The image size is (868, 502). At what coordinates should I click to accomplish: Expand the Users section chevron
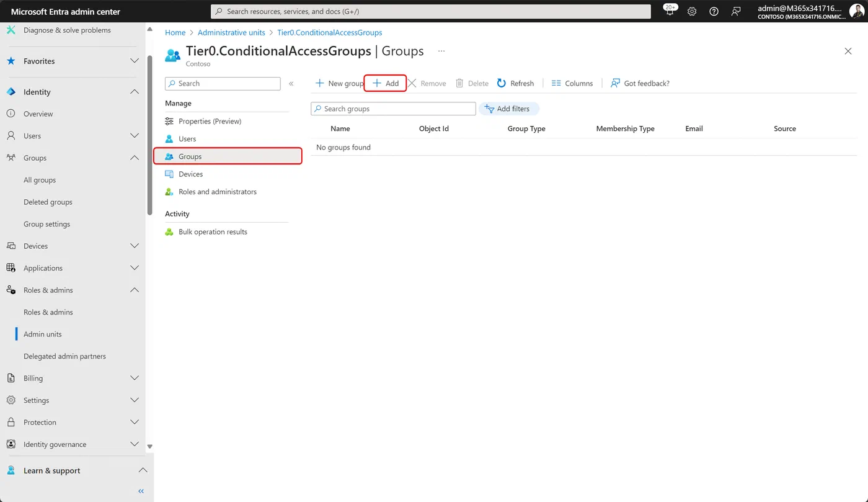pos(135,136)
